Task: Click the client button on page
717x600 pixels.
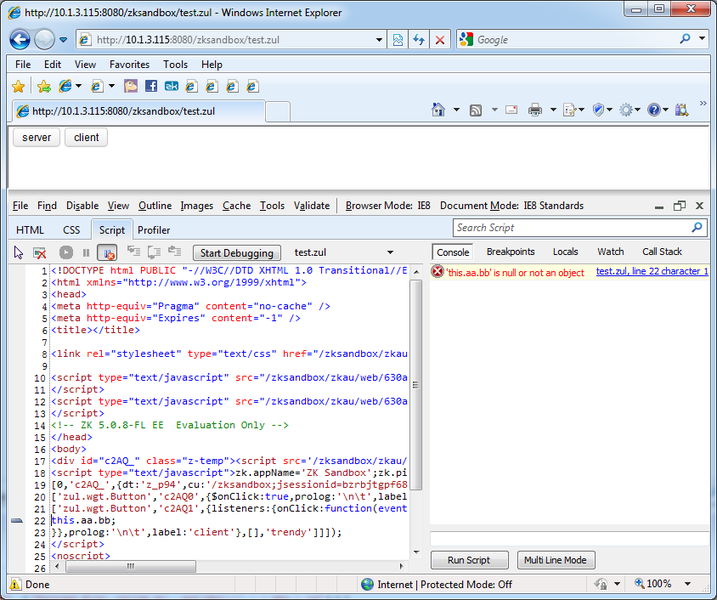Action: pos(86,138)
